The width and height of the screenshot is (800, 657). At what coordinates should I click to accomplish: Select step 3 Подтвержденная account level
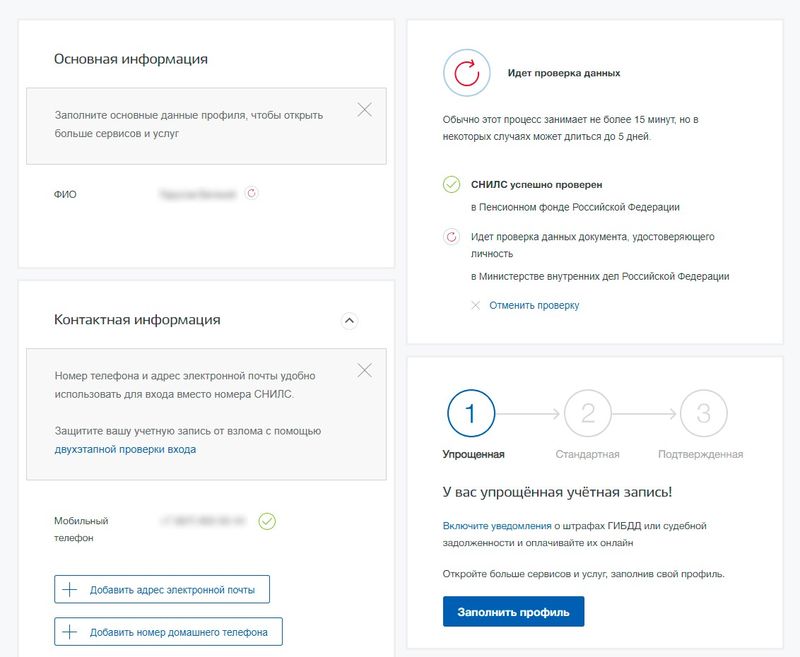(703, 411)
